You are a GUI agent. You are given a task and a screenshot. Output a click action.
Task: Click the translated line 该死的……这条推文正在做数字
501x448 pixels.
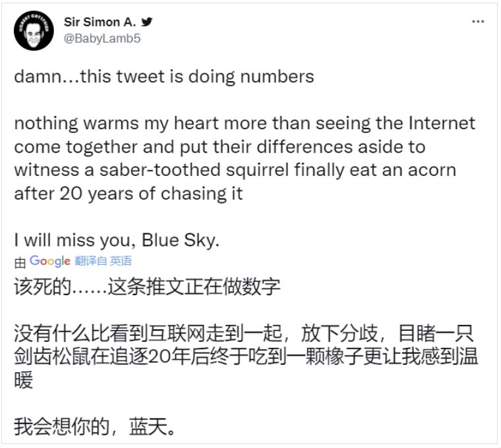tap(147, 287)
